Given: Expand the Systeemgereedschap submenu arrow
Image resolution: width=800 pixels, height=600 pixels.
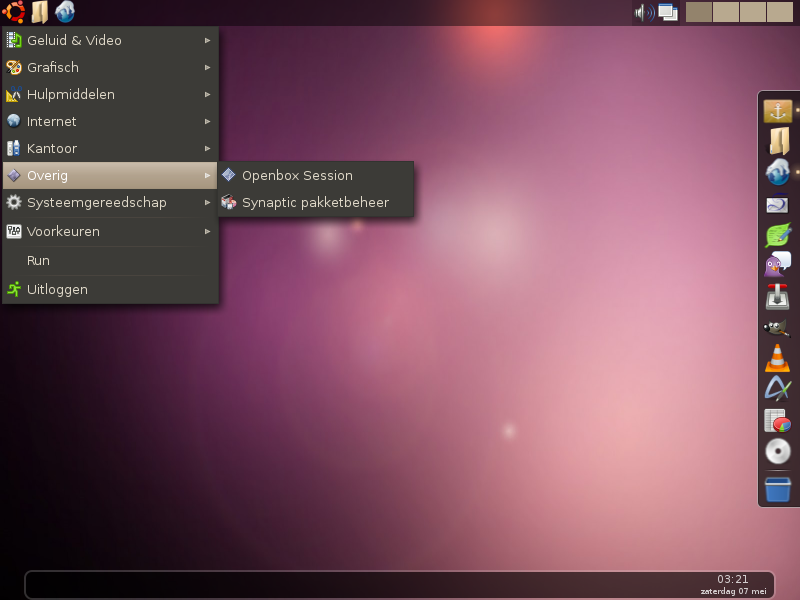Looking at the screenshot, I should (208, 203).
